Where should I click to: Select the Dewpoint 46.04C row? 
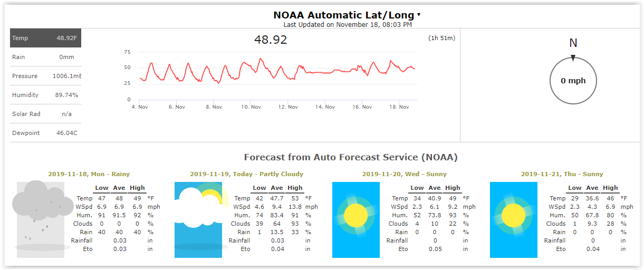tap(46, 133)
